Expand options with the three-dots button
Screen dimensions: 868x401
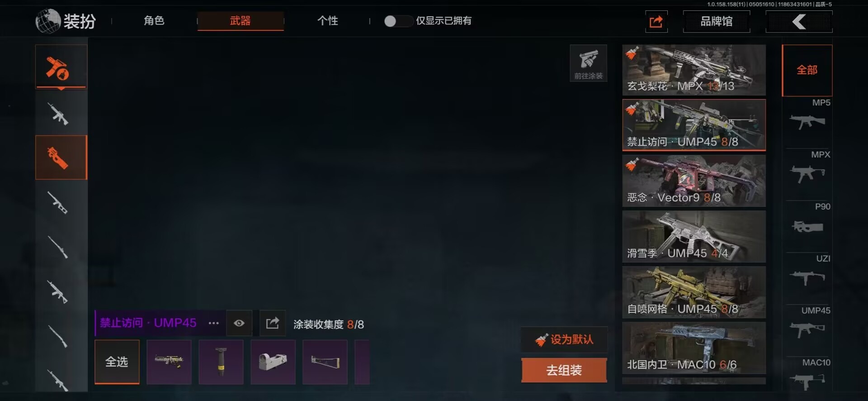coord(213,323)
